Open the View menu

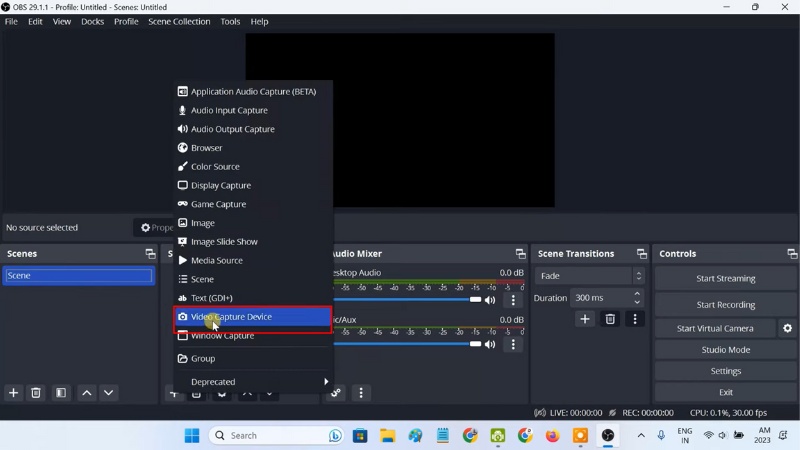(x=62, y=21)
